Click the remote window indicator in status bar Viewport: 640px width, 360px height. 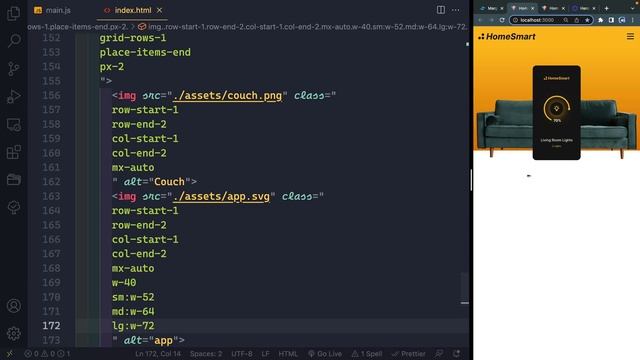(x=10, y=354)
